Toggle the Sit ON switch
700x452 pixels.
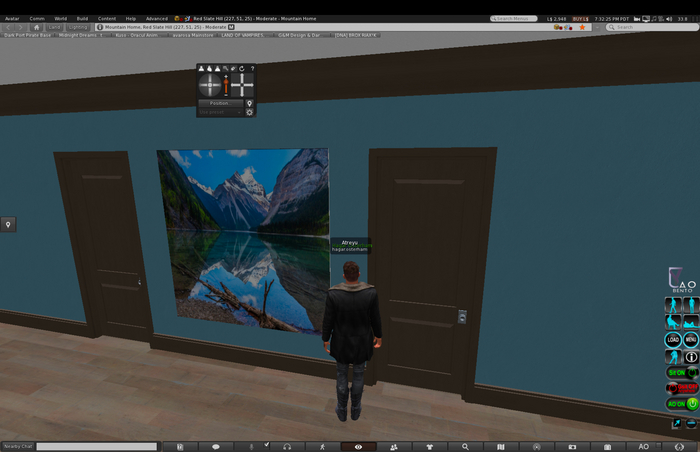coord(682,373)
